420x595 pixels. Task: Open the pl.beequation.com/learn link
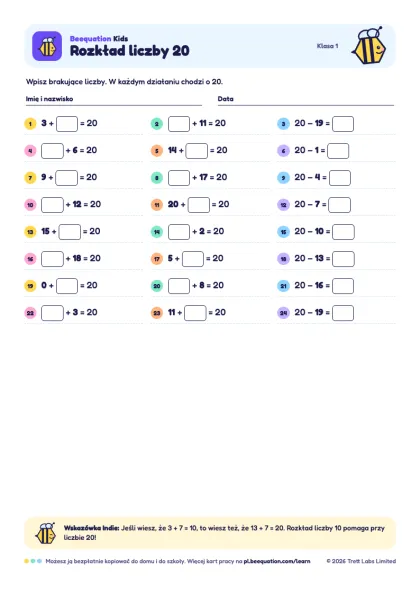[277, 561]
